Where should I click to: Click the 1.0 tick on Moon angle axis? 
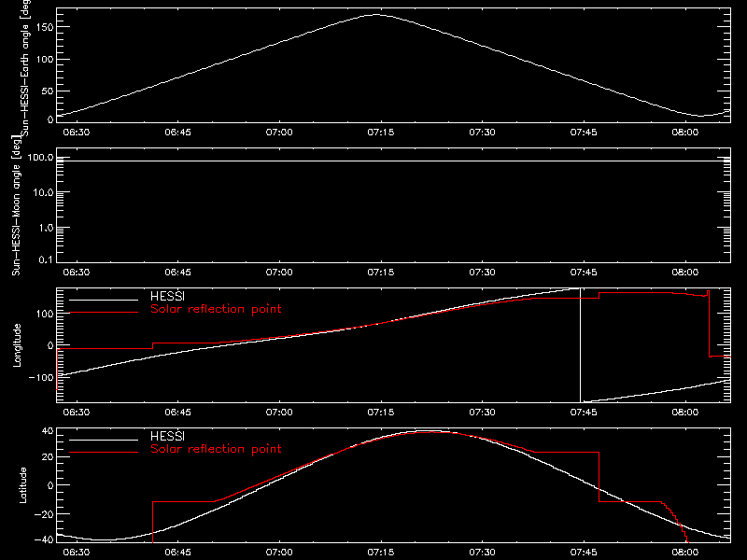coord(47,228)
